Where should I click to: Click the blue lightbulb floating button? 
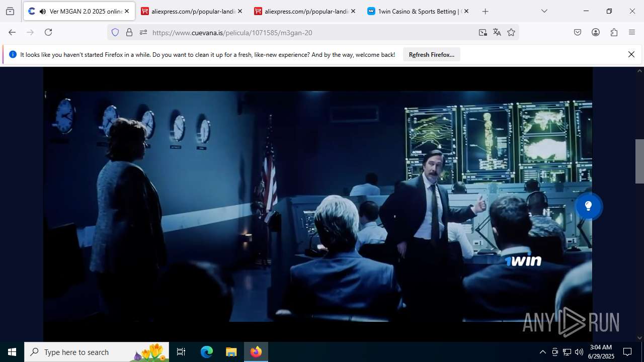tap(588, 206)
